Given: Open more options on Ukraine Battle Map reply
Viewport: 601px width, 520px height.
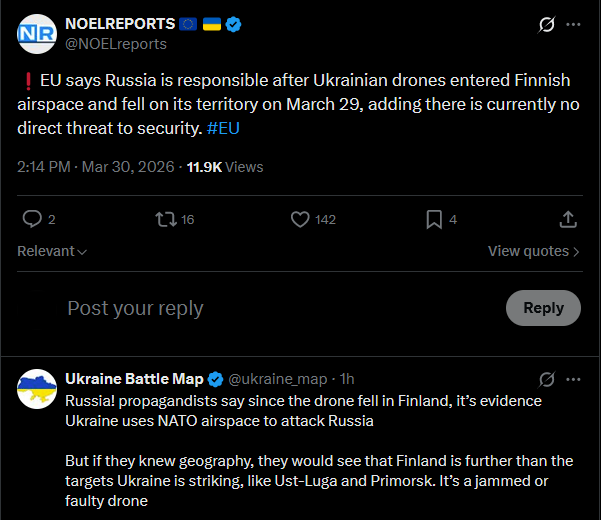Looking at the screenshot, I should (x=573, y=379).
